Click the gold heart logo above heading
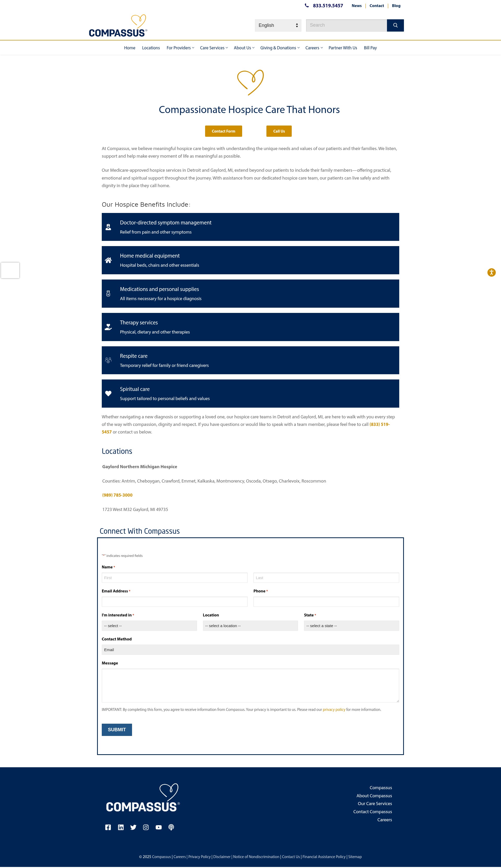 click(250, 82)
